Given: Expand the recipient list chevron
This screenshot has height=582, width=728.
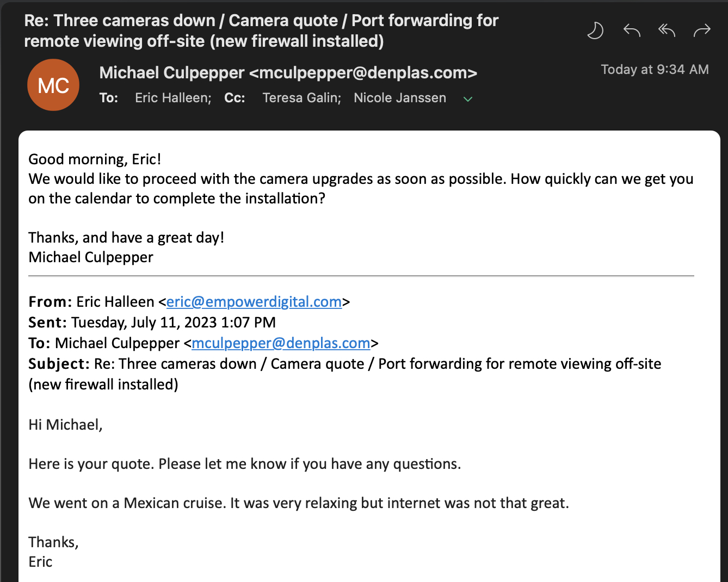Looking at the screenshot, I should point(467,99).
